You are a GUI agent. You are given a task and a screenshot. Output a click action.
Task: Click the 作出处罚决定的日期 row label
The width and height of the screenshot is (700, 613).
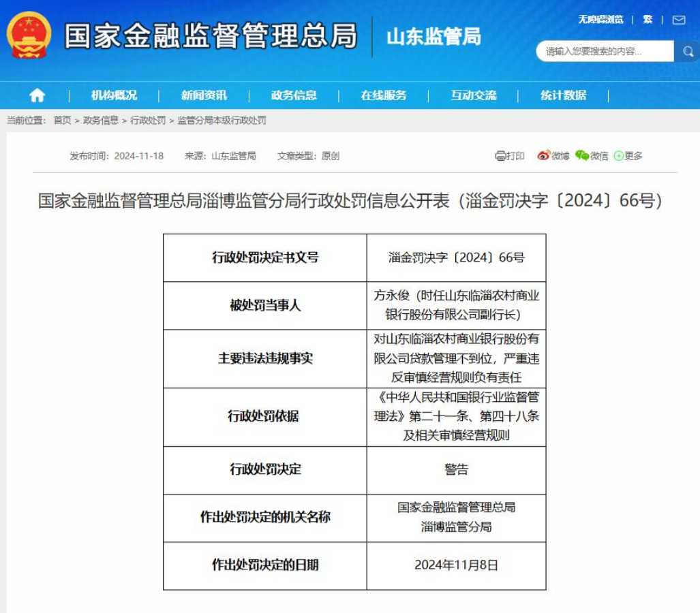[265, 565]
